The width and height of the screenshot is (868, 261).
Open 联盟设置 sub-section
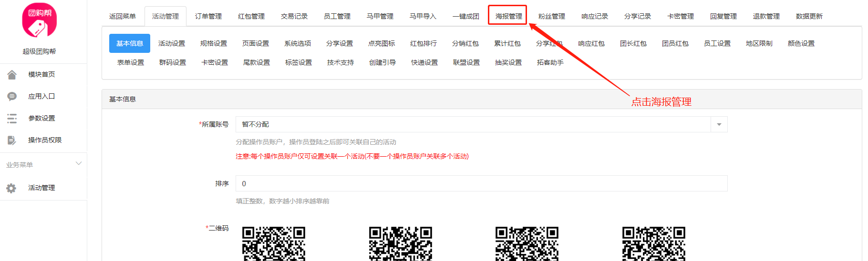point(466,62)
